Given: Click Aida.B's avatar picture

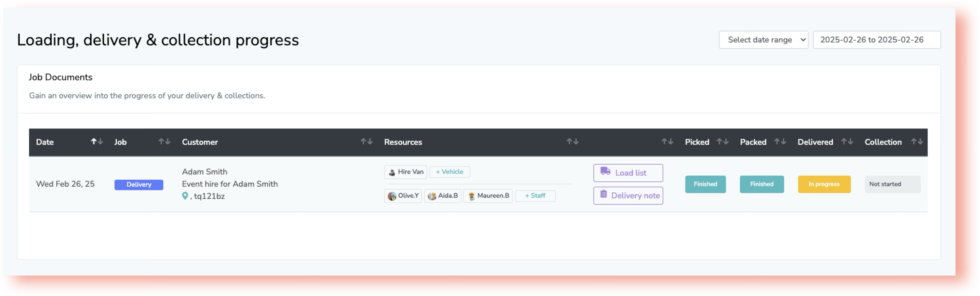Looking at the screenshot, I should click(432, 196).
